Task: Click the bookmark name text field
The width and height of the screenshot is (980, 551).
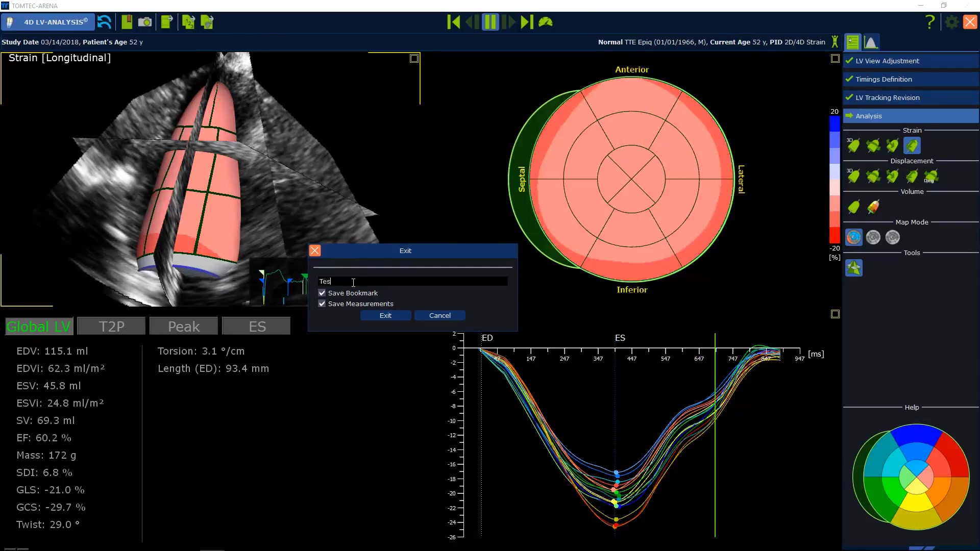Action: 412,281
